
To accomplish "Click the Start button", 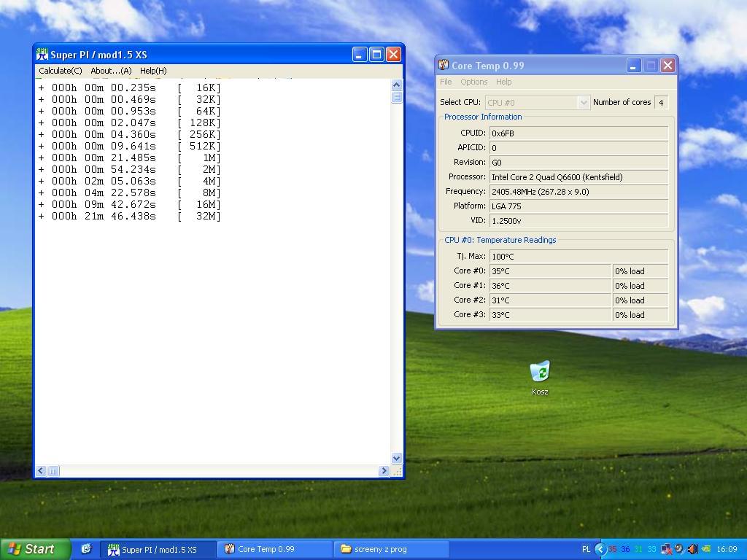I will click(x=35, y=549).
